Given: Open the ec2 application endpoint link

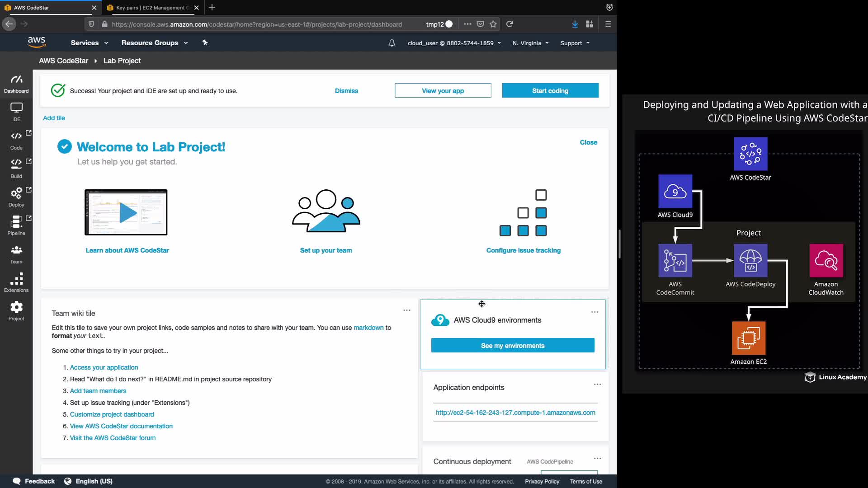Looking at the screenshot, I should tap(515, 413).
